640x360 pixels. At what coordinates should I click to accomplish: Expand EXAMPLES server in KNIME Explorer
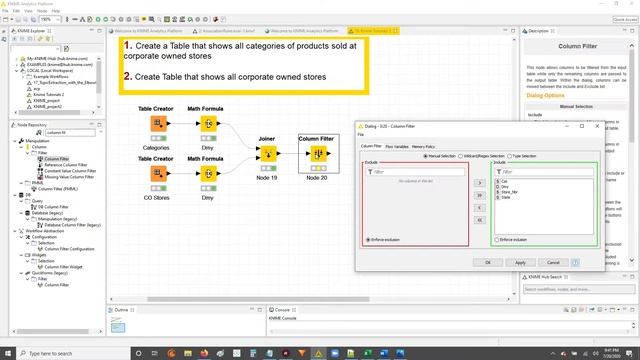point(17,64)
